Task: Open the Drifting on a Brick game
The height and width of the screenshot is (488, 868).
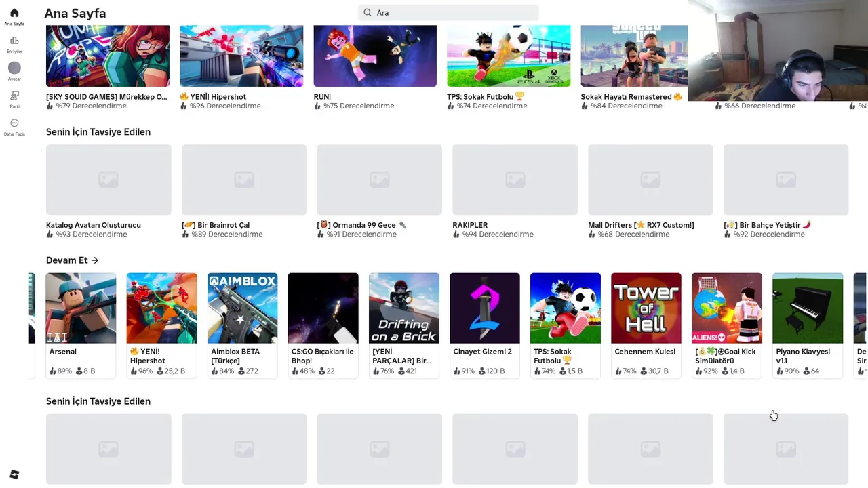Action: (x=404, y=325)
